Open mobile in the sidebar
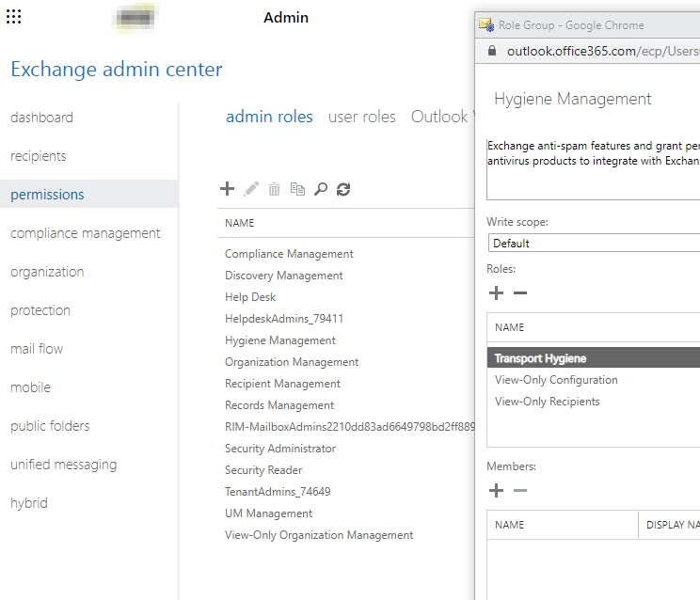The image size is (700, 600). [30, 387]
